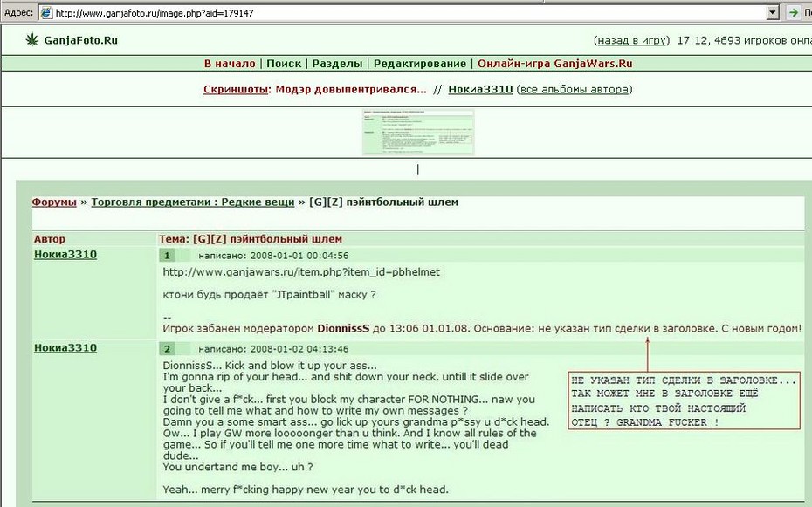The width and height of the screenshot is (812, 507).
Task: Click the browser address bar URL field
Action: (x=409, y=13)
